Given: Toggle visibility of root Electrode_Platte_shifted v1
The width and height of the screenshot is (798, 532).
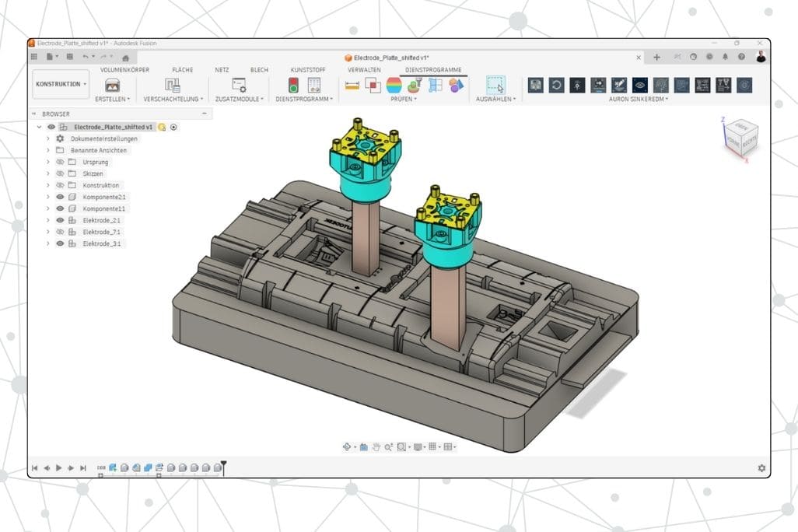Looking at the screenshot, I should click(51, 128).
